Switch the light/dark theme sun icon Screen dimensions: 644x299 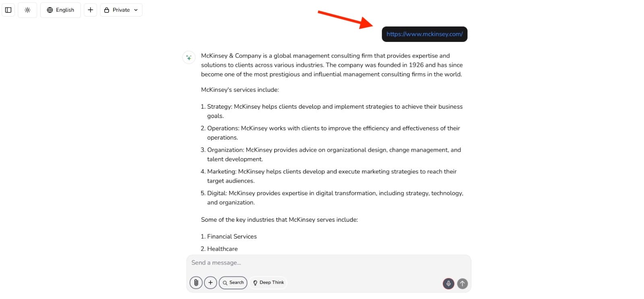[x=27, y=10]
